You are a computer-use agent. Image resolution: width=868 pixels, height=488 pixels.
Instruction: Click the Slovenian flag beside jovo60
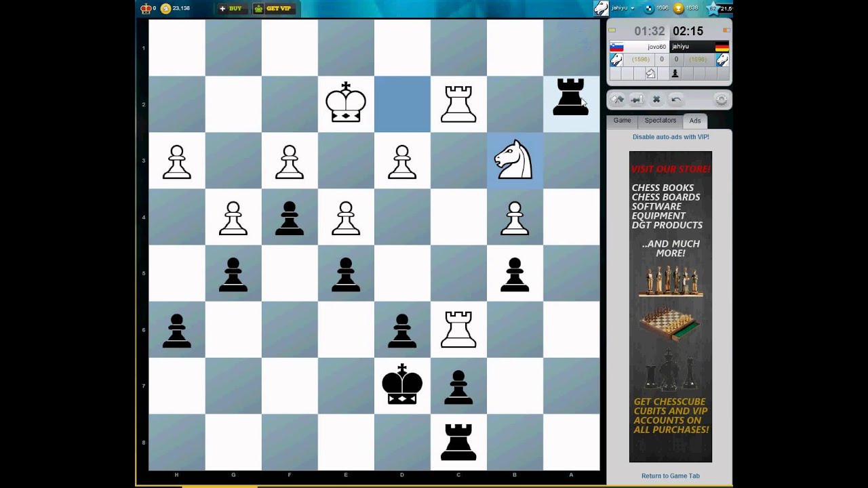click(616, 47)
